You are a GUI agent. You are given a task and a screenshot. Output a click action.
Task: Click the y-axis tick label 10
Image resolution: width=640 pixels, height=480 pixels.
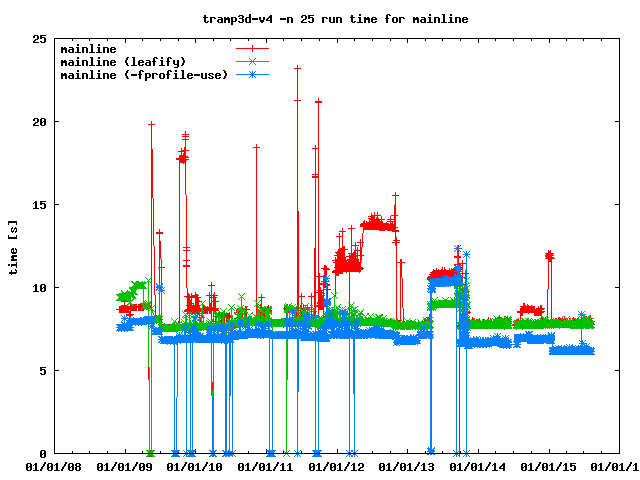coord(39,288)
